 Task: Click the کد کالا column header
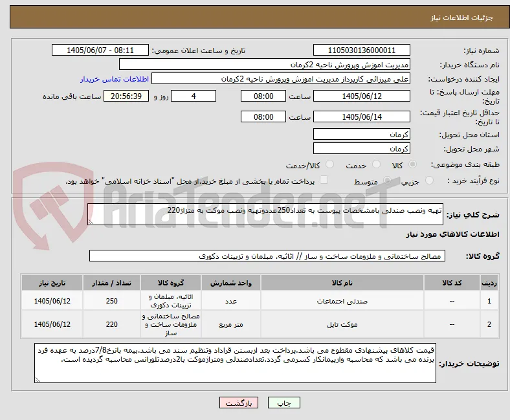[x=452, y=283]
